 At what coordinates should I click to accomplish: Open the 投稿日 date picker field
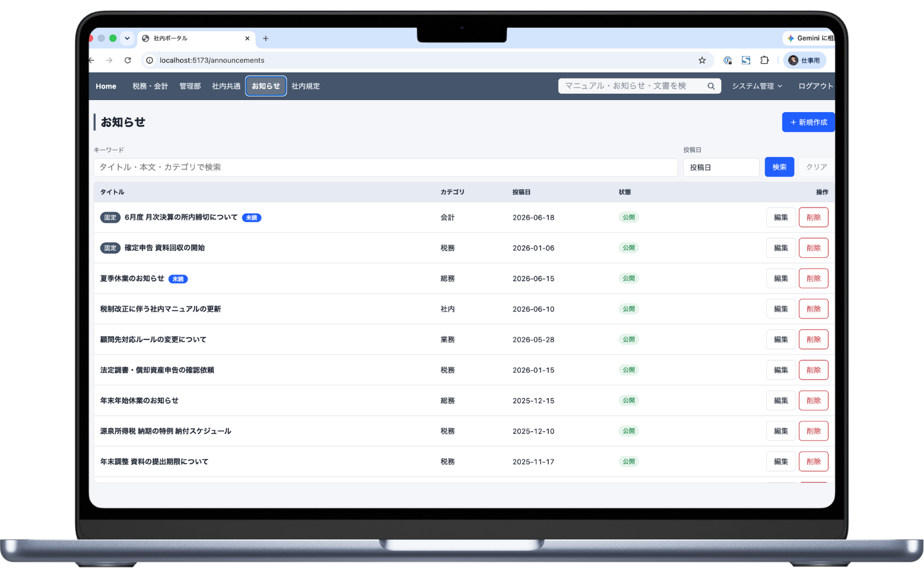click(721, 167)
